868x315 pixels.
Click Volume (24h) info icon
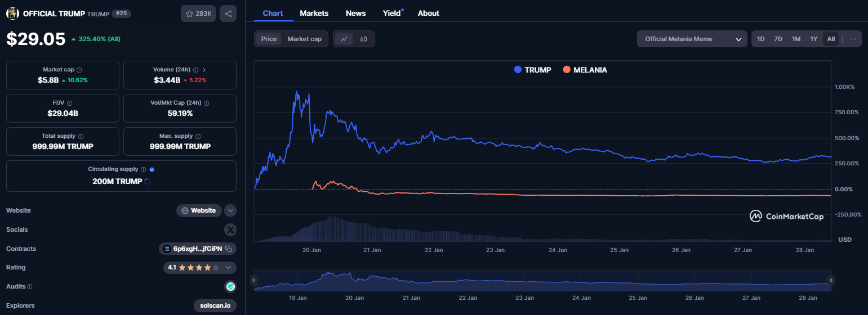click(x=195, y=70)
